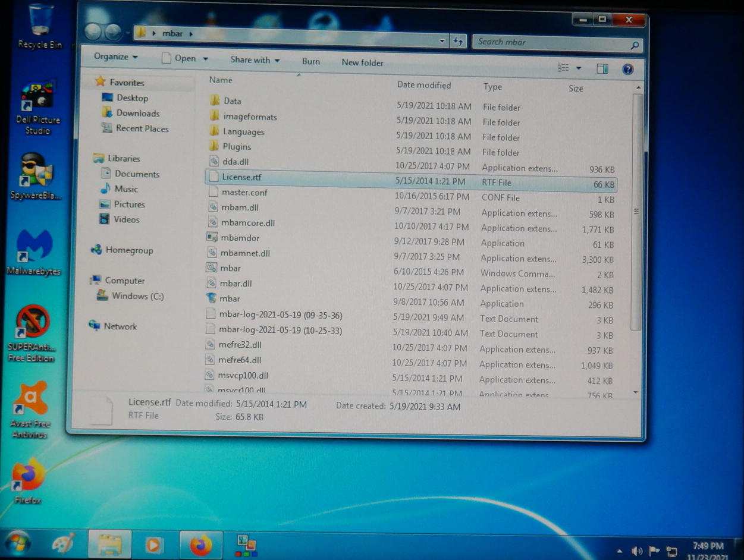The image size is (744, 560).
Task: Expand the mbar breadcrumb arrow
Action: (x=191, y=34)
